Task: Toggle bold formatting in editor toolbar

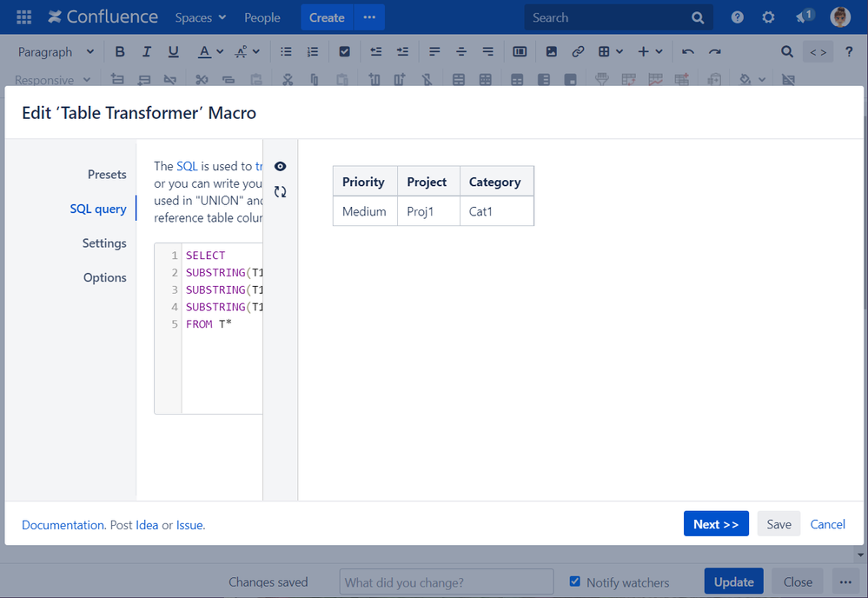Action: tap(120, 52)
